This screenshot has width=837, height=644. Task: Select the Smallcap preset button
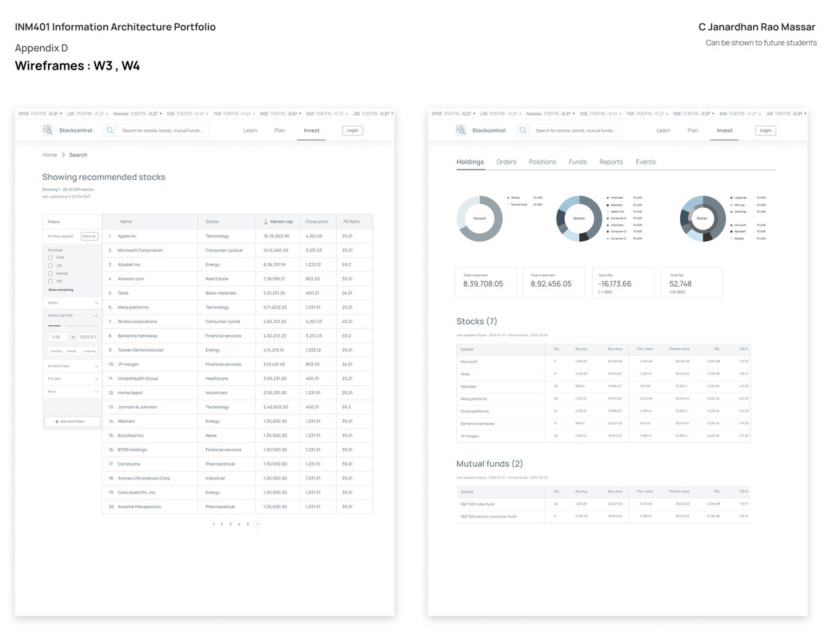click(56, 351)
